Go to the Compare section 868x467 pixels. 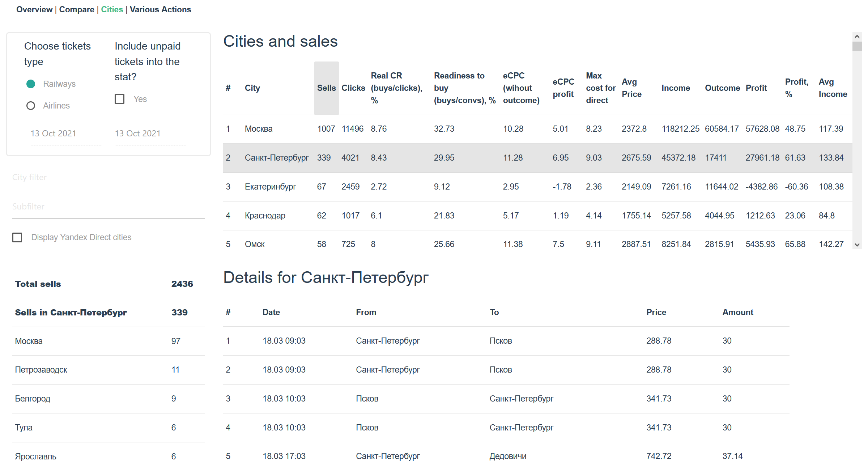pyautogui.click(x=77, y=9)
